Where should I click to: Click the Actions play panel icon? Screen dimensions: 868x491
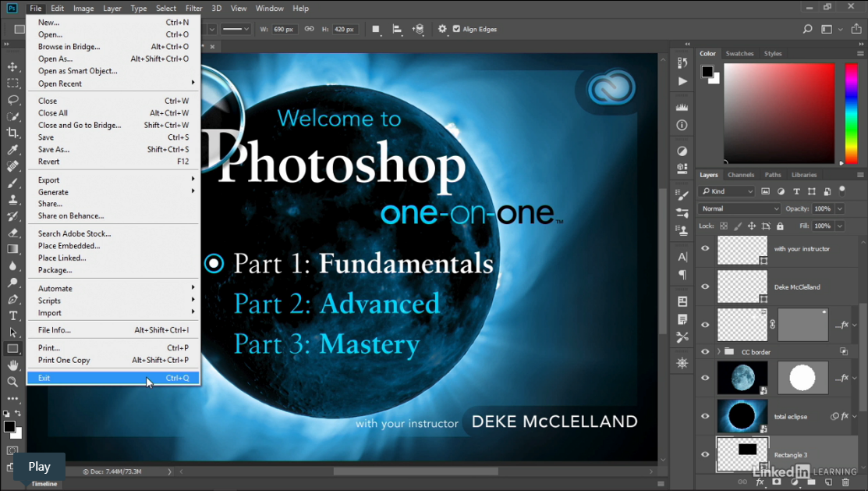(x=682, y=81)
